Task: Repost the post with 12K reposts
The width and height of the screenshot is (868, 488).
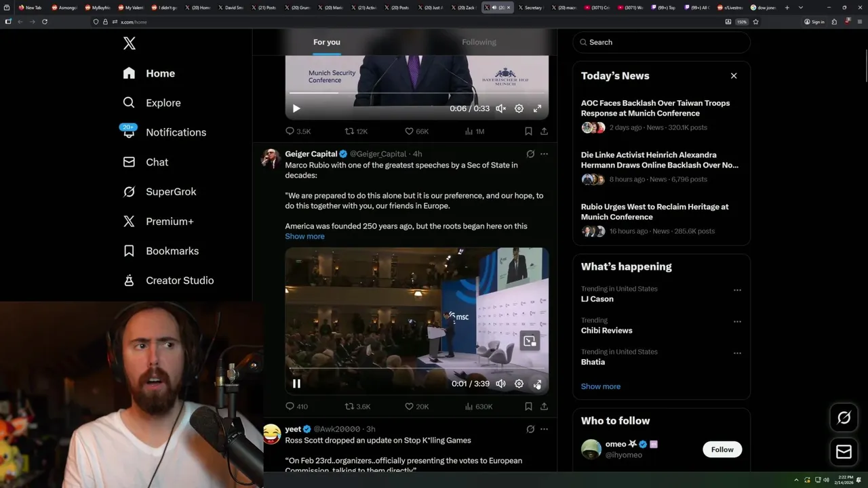Action: coord(356,131)
